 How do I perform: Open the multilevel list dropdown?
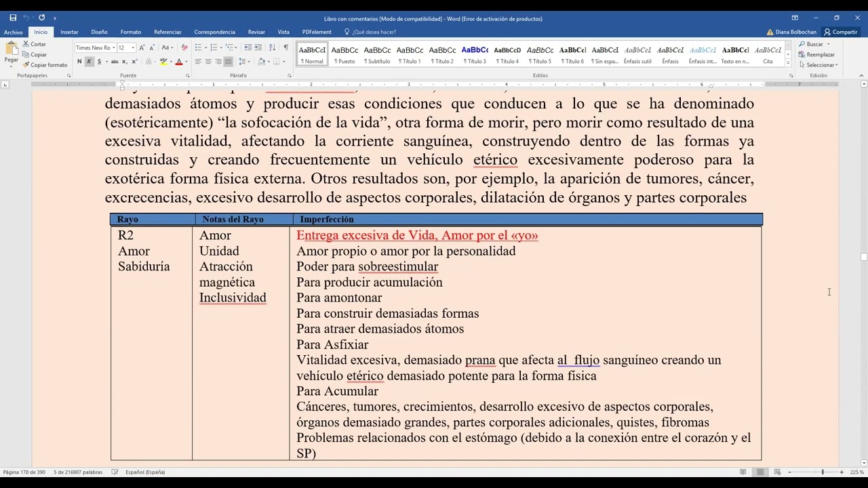pyautogui.click(x=236, y=47)
